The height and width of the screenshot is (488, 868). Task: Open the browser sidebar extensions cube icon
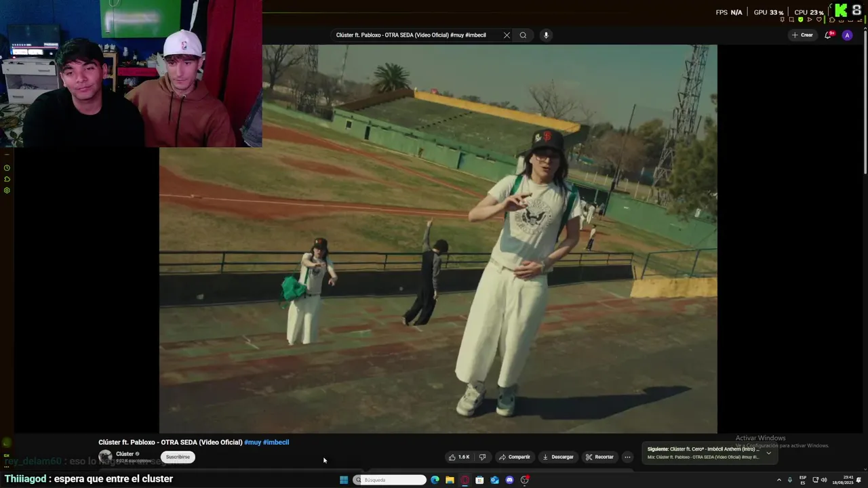(7, 179)
